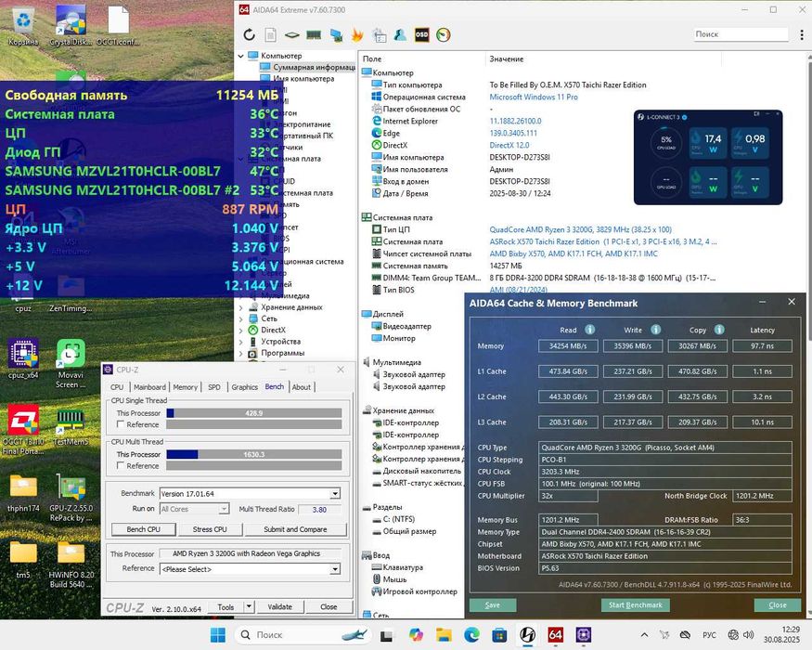Select the cpuz_x64 desktop icon
Viewport: 812px width, 650px height.
point(23,358)
